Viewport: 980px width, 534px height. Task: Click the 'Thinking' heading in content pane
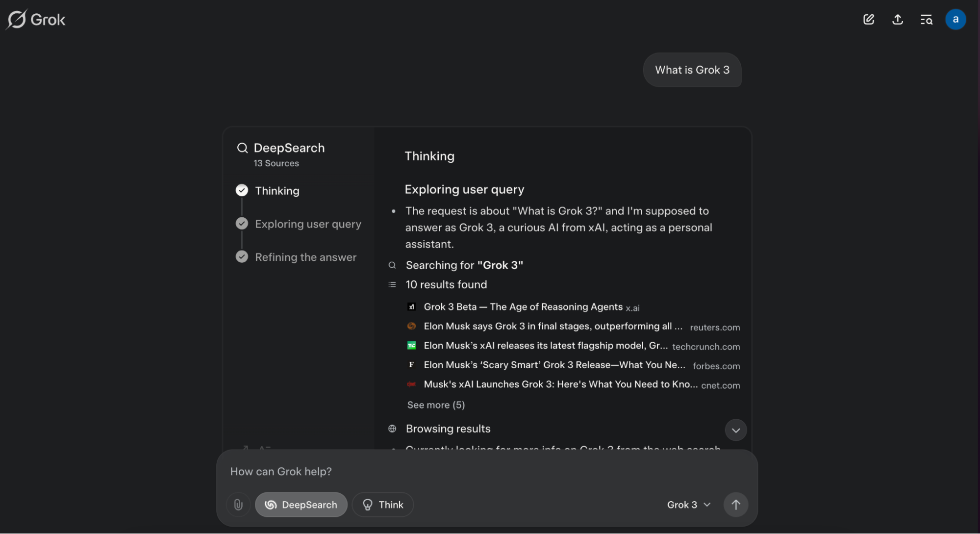tap(429, 156)
